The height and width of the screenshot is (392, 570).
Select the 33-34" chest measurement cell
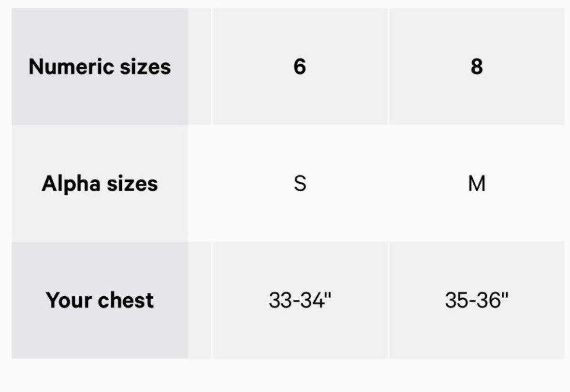[x=300, y=300]
